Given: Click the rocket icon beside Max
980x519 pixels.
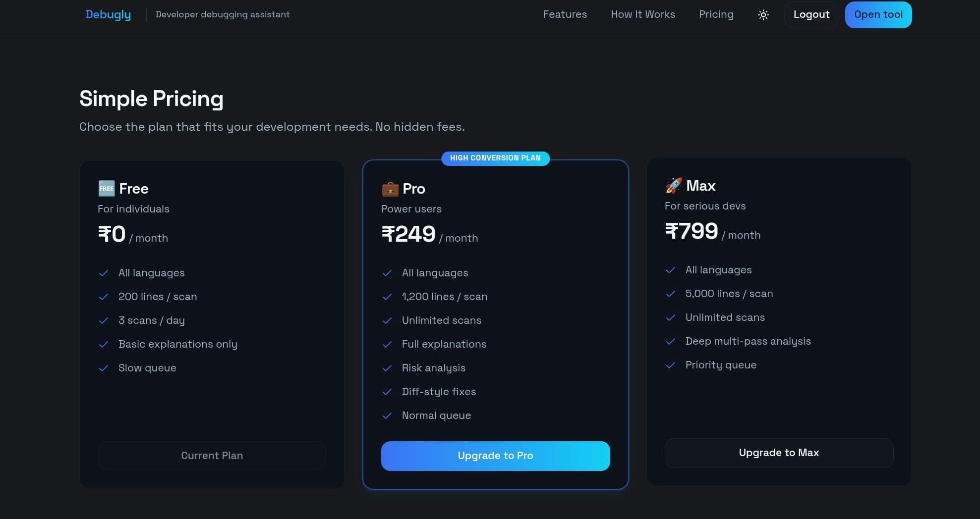Looking at the screenshot, I should pyautogui.click(x=674, y=186).
